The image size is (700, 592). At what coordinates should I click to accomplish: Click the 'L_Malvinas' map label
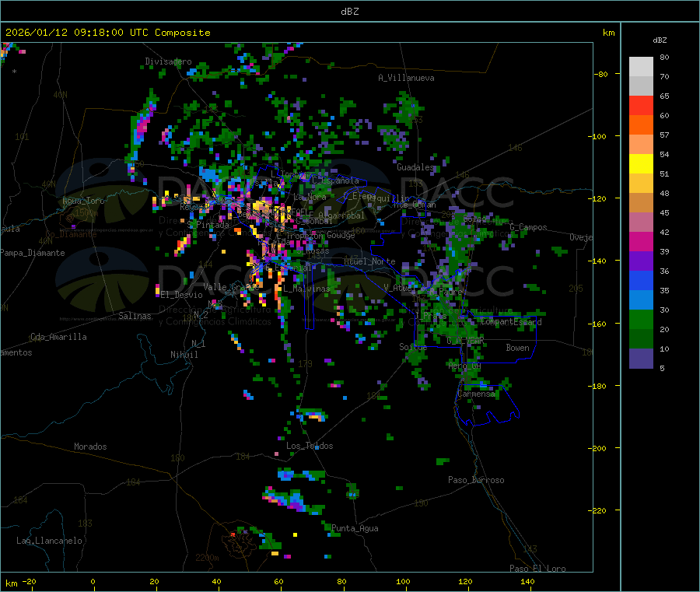306,289
